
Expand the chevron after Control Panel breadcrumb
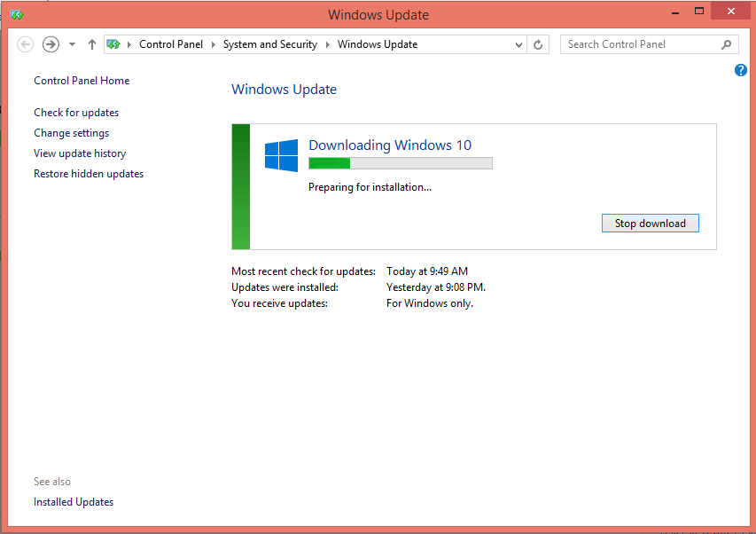point(213,44)
